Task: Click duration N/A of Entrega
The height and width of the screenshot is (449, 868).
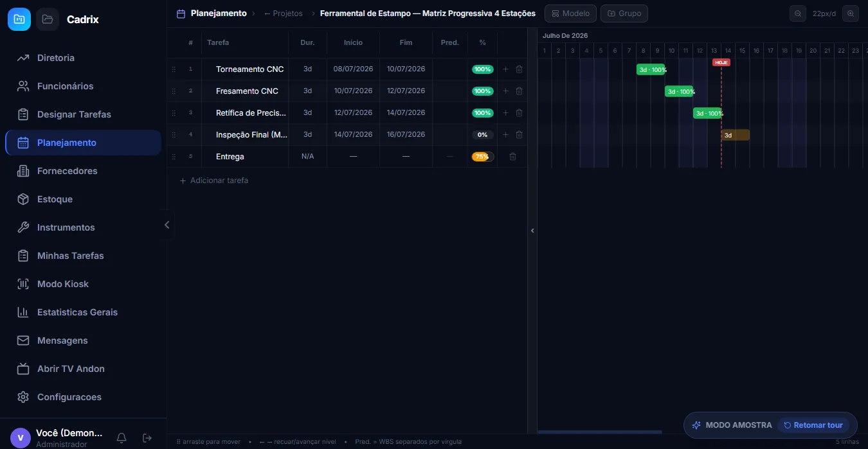Action: [x=307, y=157]
